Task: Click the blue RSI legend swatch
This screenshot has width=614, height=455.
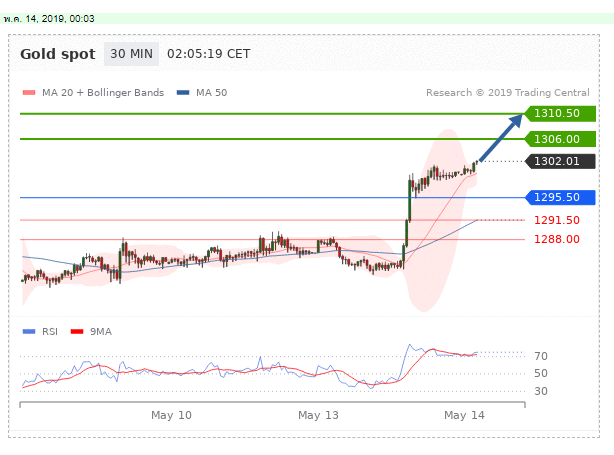Action: coord(29,332)
